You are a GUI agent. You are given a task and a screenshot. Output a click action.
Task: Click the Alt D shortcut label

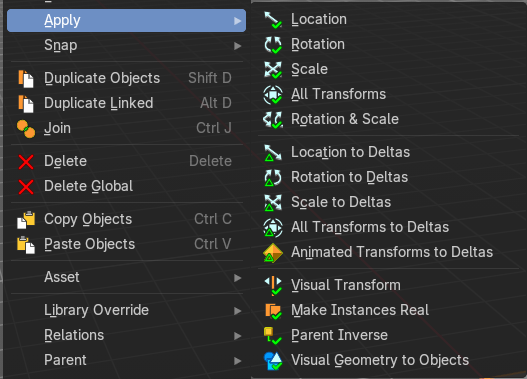[x=216, y=103]
